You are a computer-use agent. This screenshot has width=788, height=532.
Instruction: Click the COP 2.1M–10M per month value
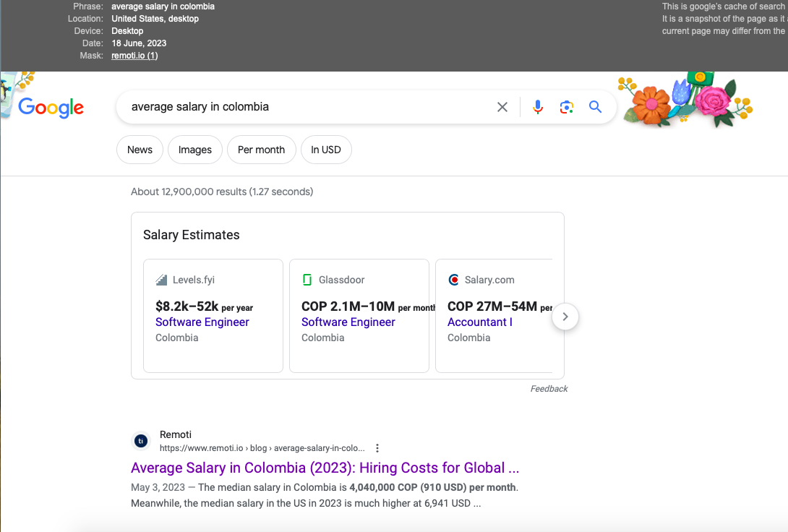coord(369,306)
